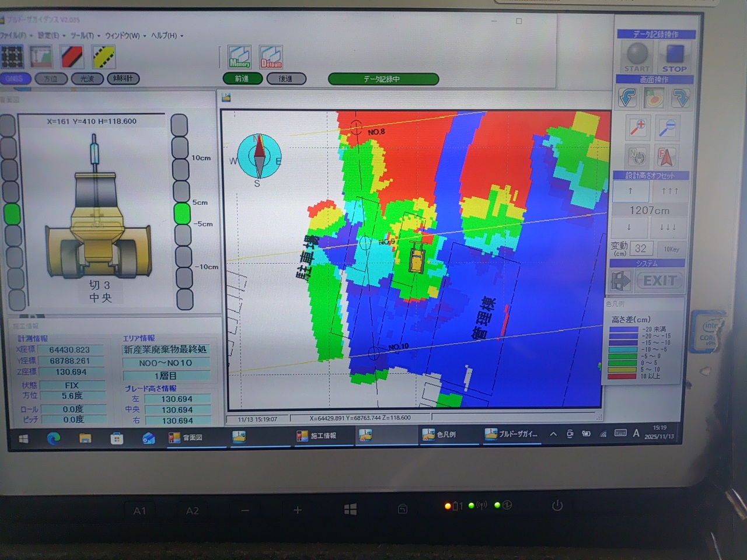Click the zoom out magnifier icon

click(667, 127)
